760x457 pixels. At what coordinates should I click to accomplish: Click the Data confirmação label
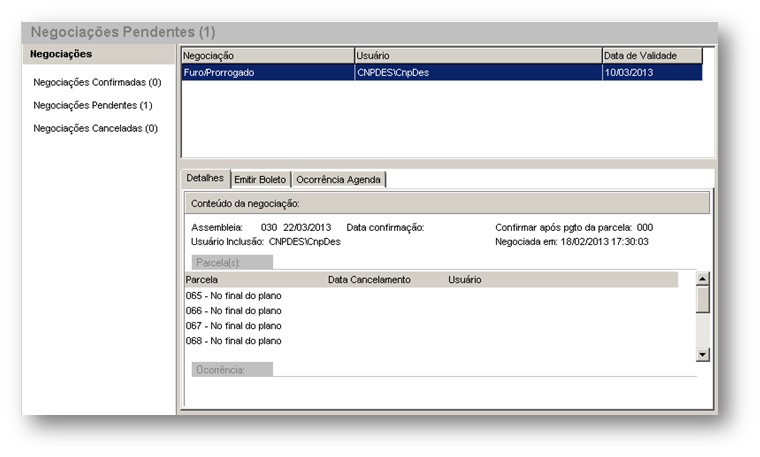click(385, 227)
